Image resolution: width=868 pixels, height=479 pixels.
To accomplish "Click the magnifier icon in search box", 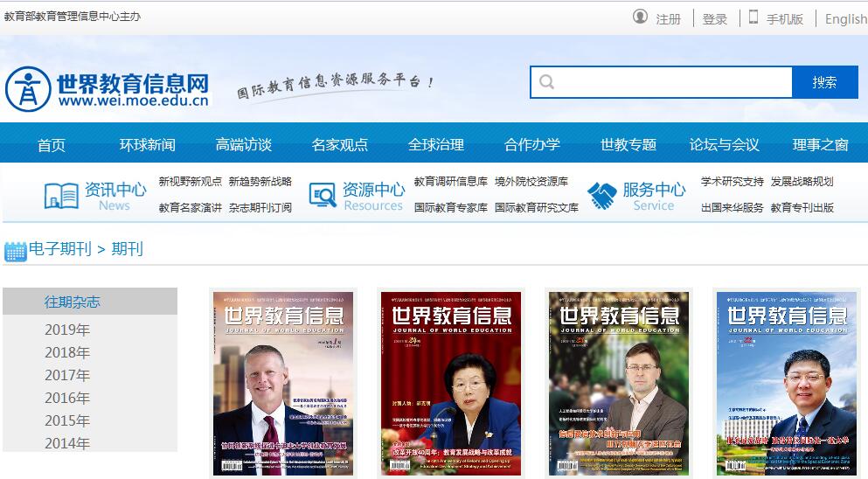I will (x=547, y=82).
